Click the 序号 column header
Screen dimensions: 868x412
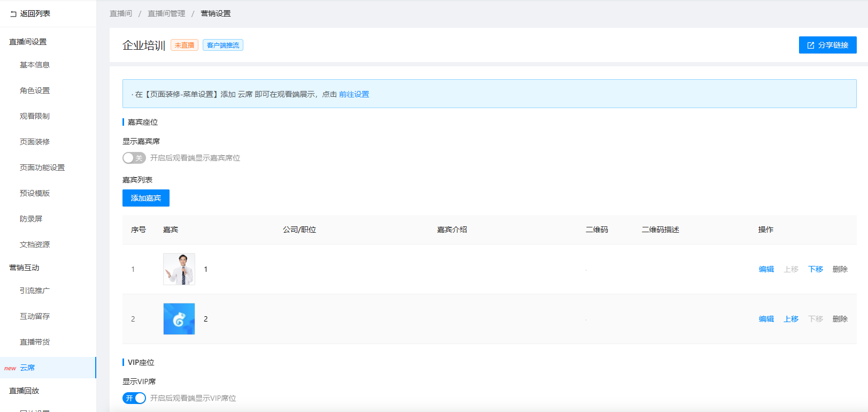[x=139, y=230]
